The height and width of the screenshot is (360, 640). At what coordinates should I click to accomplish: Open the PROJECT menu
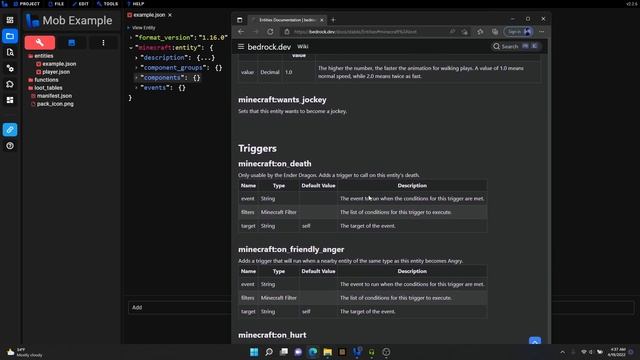27,4
